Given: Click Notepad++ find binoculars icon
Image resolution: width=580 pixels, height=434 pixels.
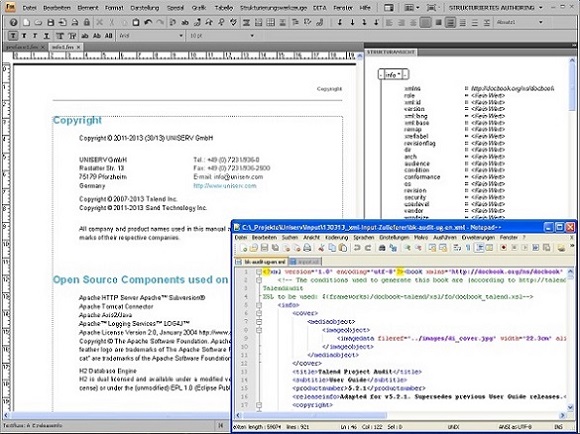Looking at the screenshot, I should pos(382,248).
